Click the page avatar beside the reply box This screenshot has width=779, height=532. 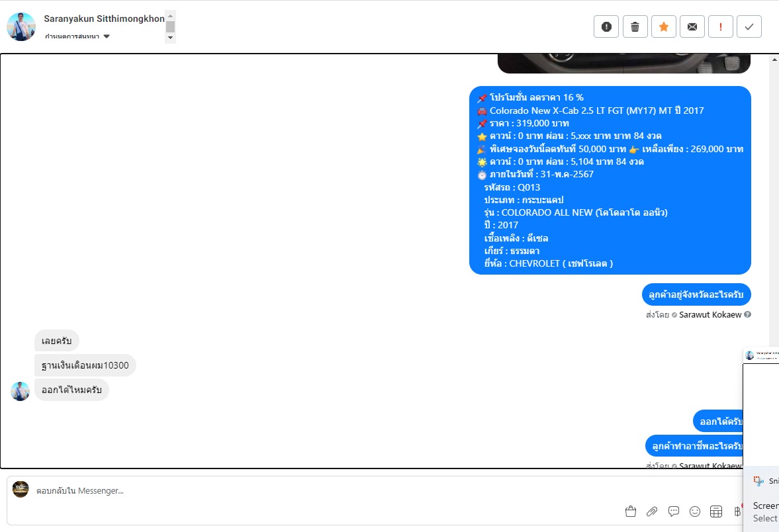[x=21, y=489]
